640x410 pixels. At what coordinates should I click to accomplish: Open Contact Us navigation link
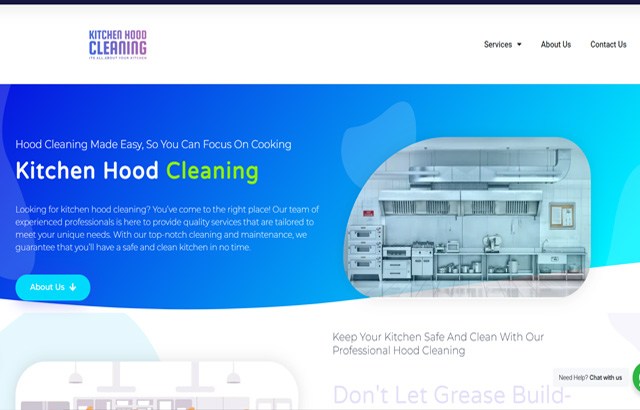tap(608, 44)
